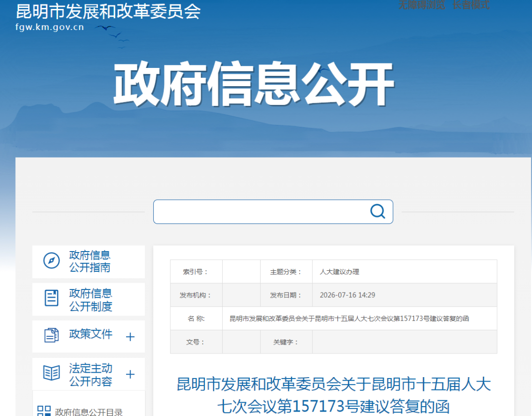Image resolution: width=532 pixels, height=416 pixels.
Task: Click the 昆明市发展和改革委员会 site title
Action: pyautogui.click(x=108, y=11)
